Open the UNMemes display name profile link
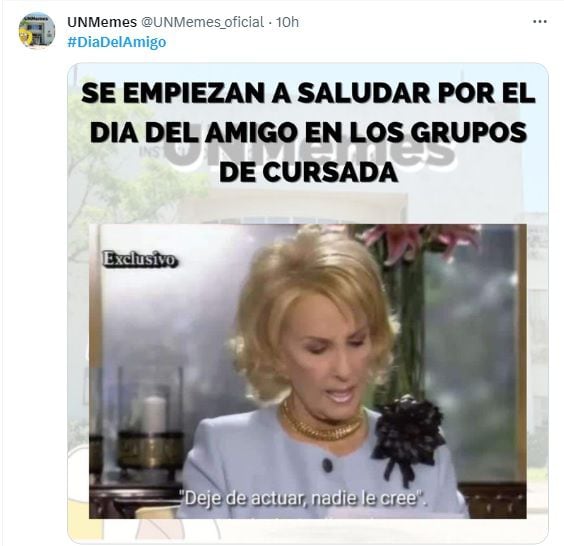 [102, 22]
